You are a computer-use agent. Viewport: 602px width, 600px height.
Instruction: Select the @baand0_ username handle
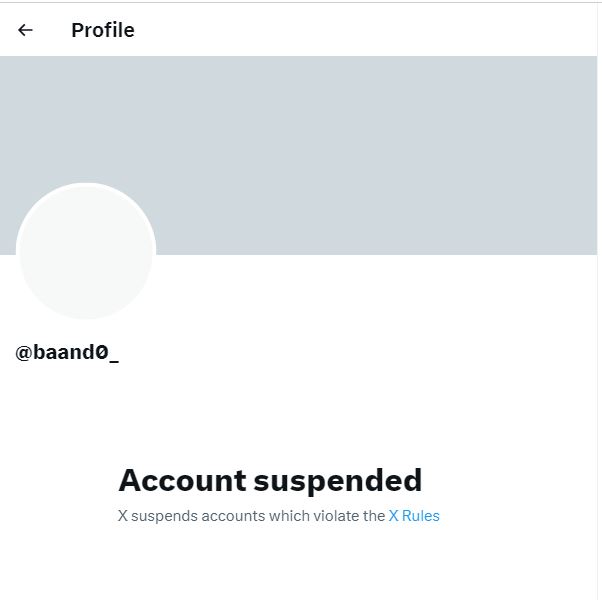point(67,352)
